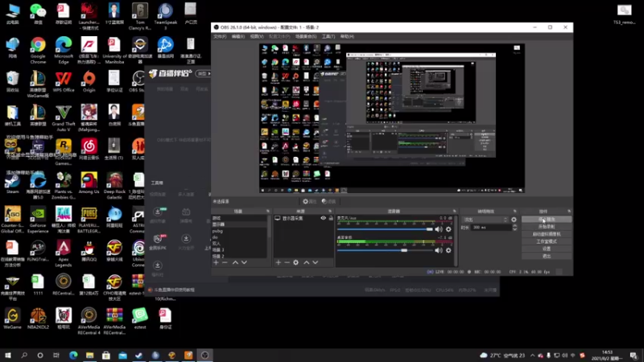Open 编辑(E) menu in OBS
This screenshot has height=362, width=644.
point(237,36)
